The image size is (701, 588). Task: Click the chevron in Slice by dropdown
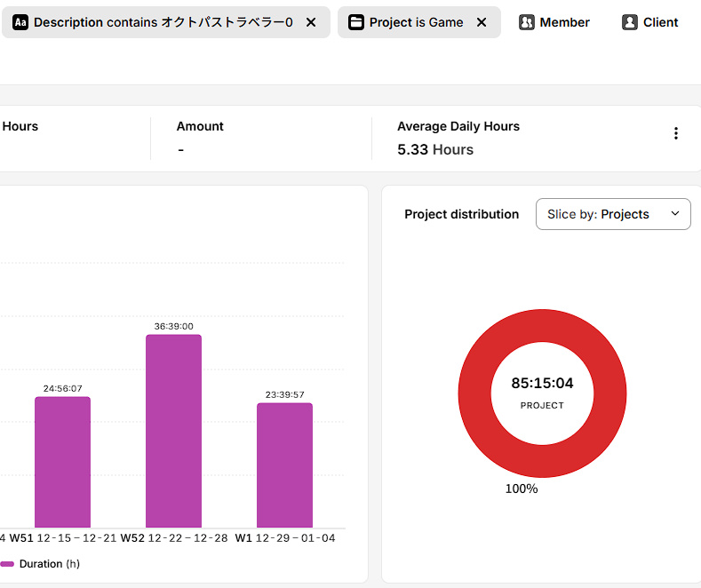(674, 214)
